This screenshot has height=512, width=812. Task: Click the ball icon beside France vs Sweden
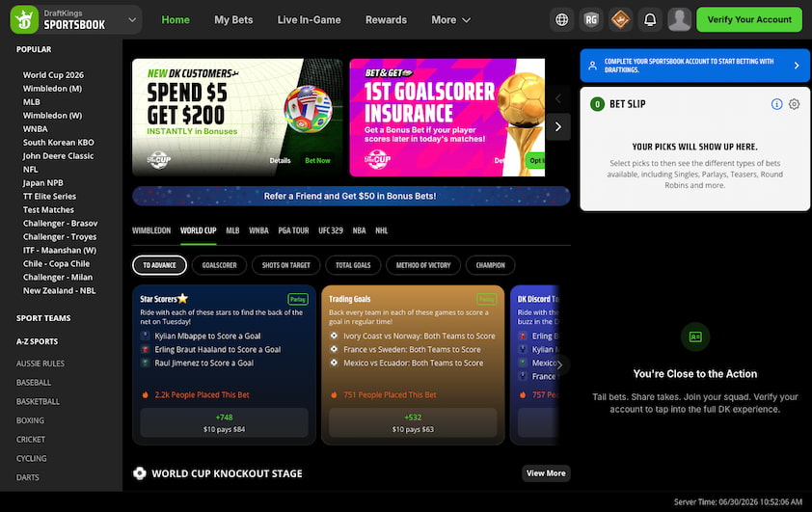coord(334,349)
